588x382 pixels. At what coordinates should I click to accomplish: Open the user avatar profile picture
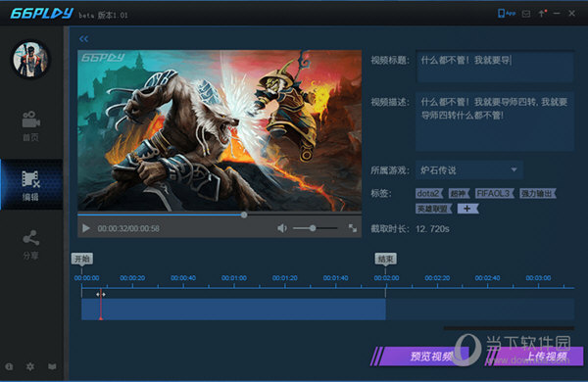pos(30,59)
